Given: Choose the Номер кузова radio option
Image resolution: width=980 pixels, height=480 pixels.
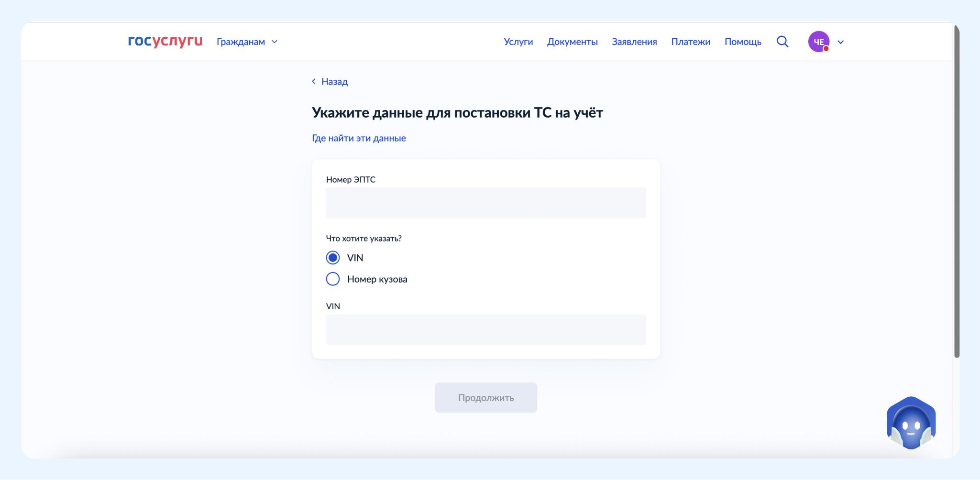Looking at the screenshot, I should 333,279.
